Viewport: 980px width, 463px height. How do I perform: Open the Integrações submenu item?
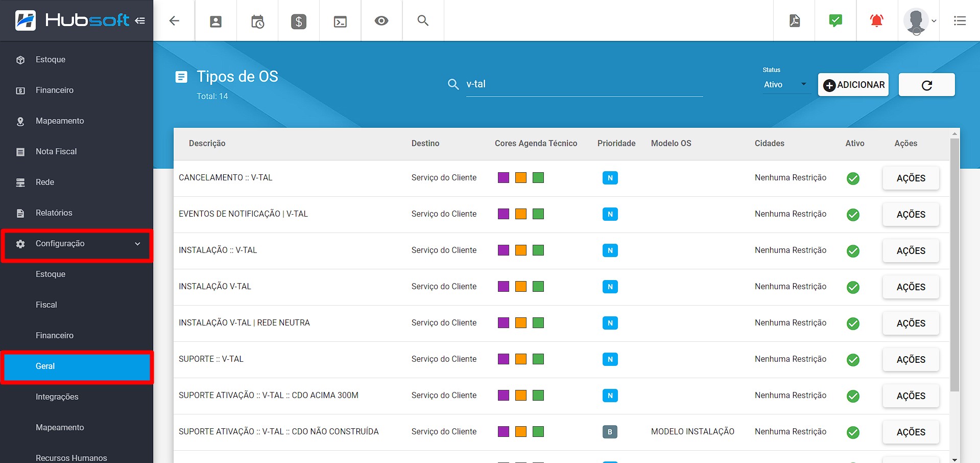coord(57,397)
